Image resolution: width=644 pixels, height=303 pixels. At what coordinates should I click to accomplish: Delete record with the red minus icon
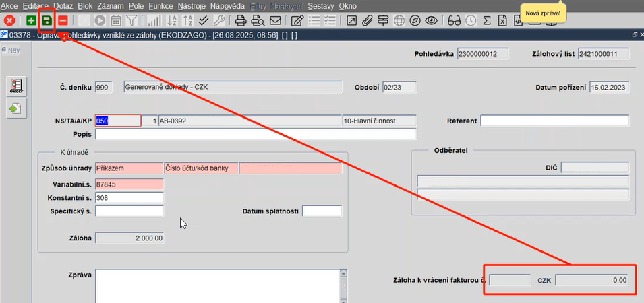click(63, 20)
